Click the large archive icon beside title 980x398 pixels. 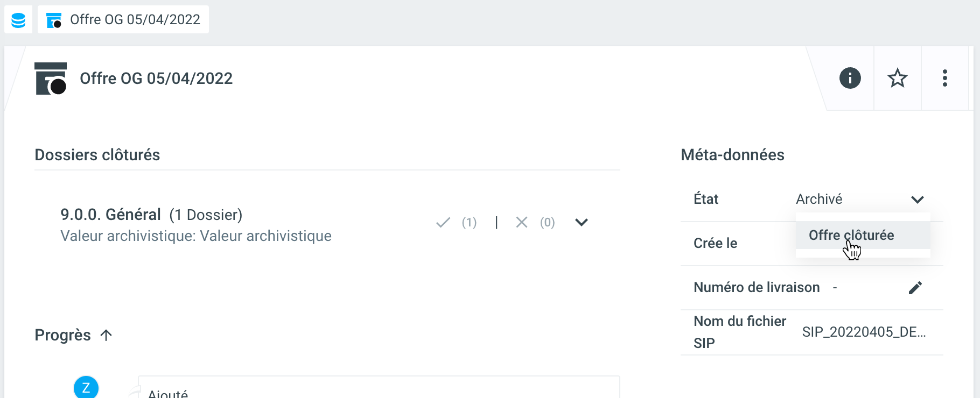(x=51, y=79)
